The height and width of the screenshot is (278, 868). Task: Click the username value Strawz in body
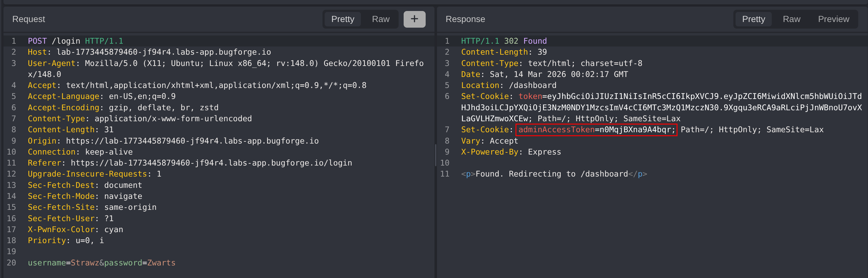85,263
